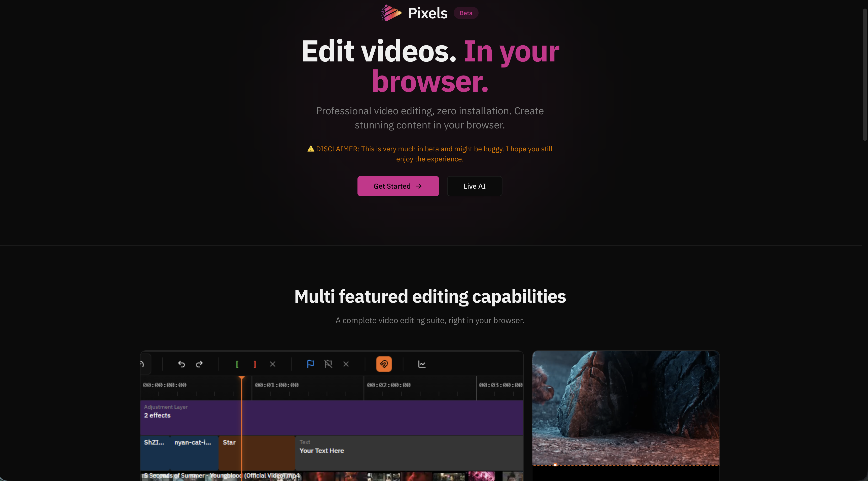
Task: Remove marker with crossed-out flag icon
Action: pyautogui.click(x=328, y=364)
